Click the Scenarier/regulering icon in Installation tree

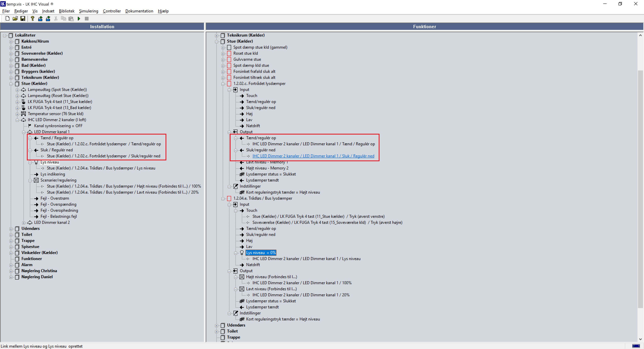(36, 180)
